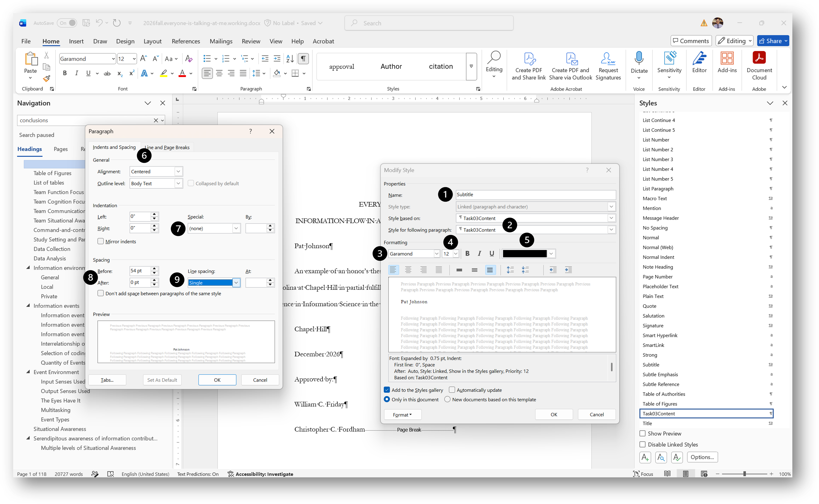Viewport: 819px width, 504px height.
Task: Click the black font color swatch in Modify Style
Action: tap(525, 254)
